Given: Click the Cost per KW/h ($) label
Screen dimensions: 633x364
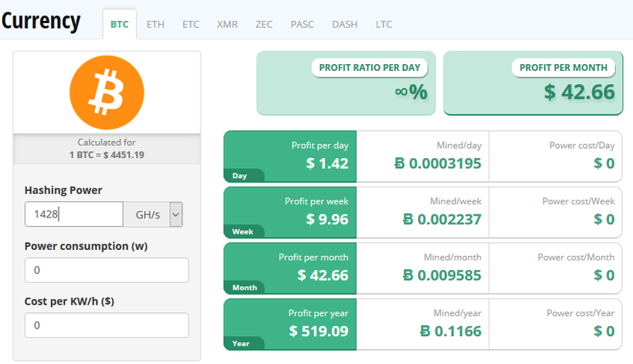Looking at the screenshot, I should pos(69,302).
